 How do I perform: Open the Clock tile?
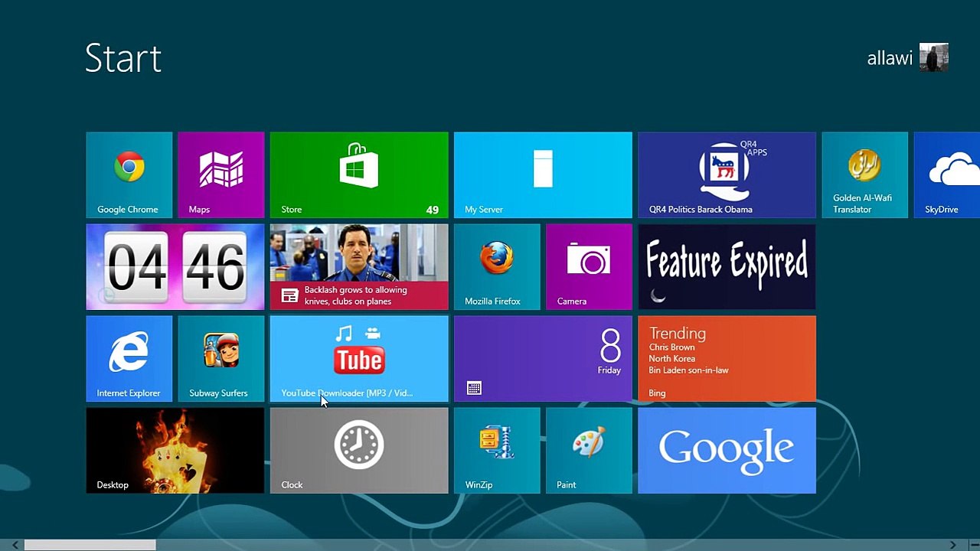359,451
